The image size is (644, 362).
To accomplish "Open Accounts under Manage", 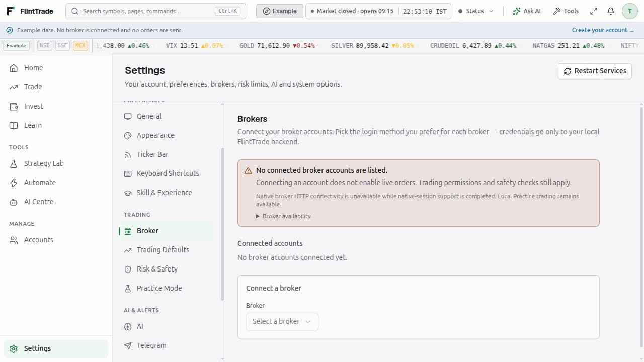I will coord(56,240).
